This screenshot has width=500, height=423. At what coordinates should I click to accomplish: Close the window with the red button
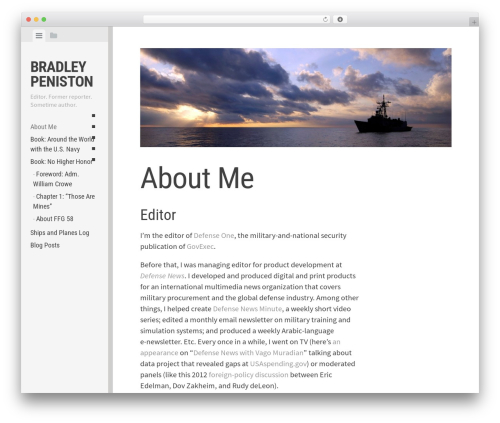pos(29,20)
